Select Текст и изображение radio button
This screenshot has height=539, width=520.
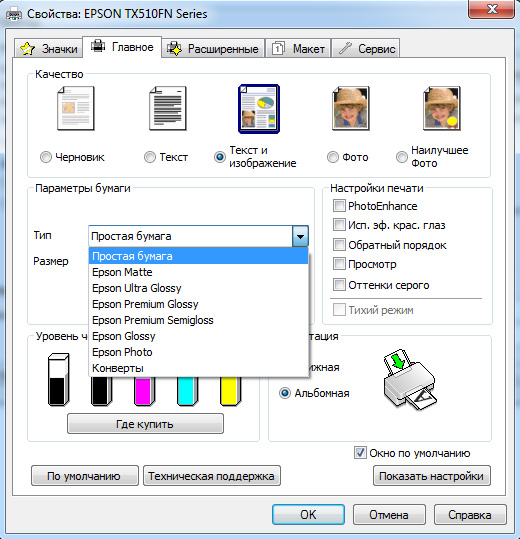coord(220,157)
